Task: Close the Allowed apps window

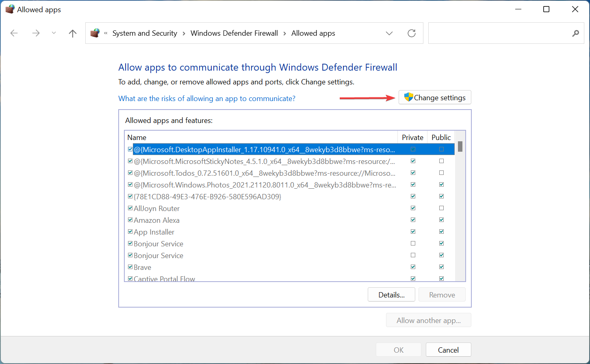Action: pos(575,9)
